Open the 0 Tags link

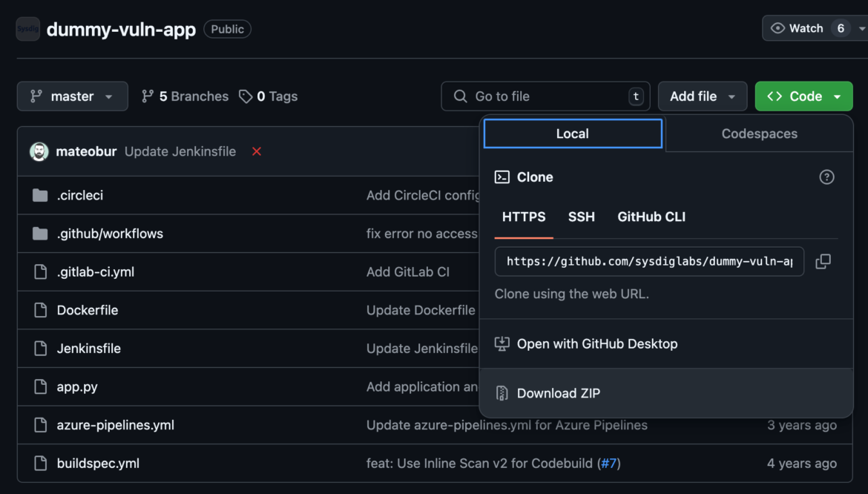click(269, 96)
